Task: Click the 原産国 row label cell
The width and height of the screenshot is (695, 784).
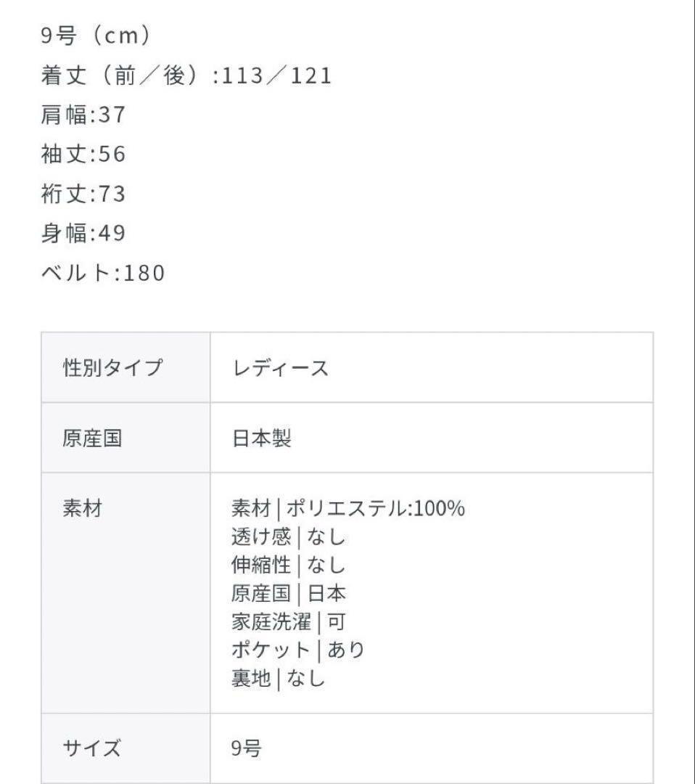Action: pyautogui.click(x=92, y=438)
